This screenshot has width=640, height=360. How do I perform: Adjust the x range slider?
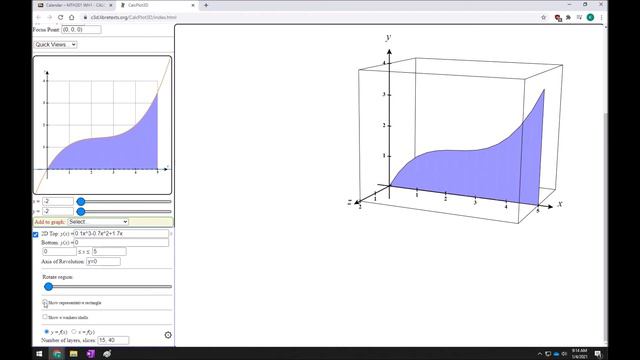(x=124, y=201)
